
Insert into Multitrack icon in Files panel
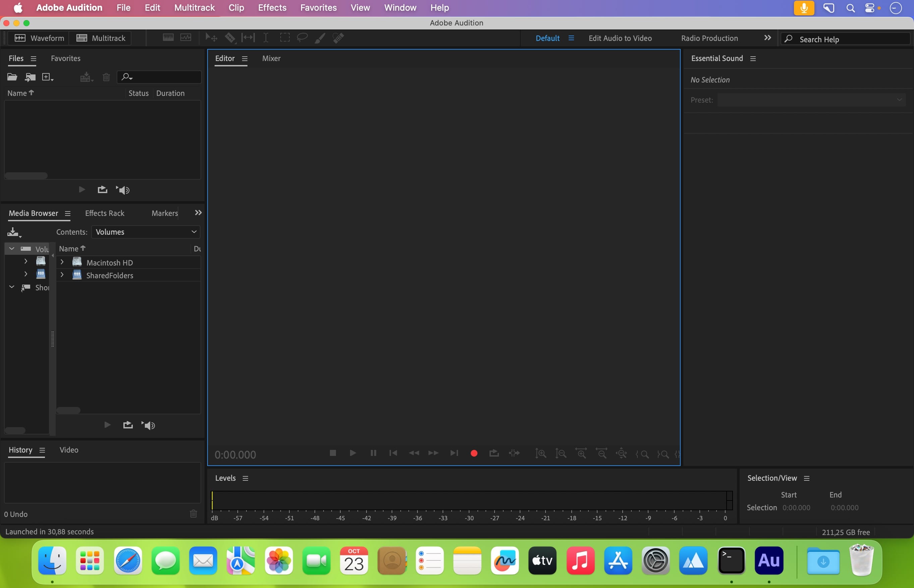coord(87,77)
